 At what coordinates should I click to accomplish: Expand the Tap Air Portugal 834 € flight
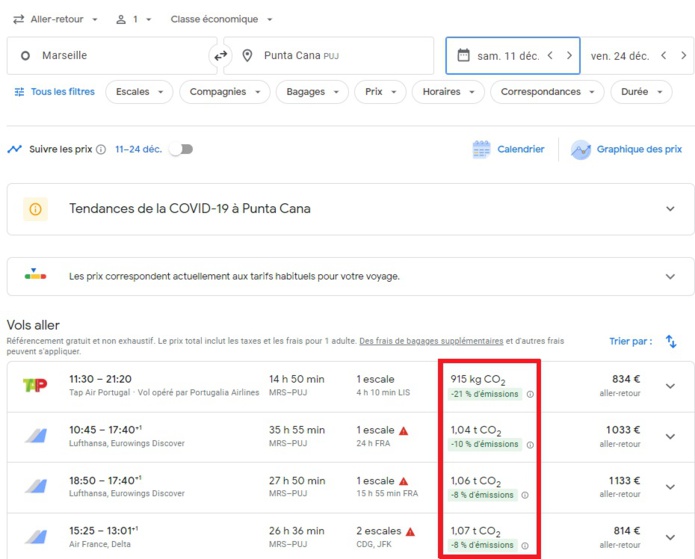click(x=670, y=386)
